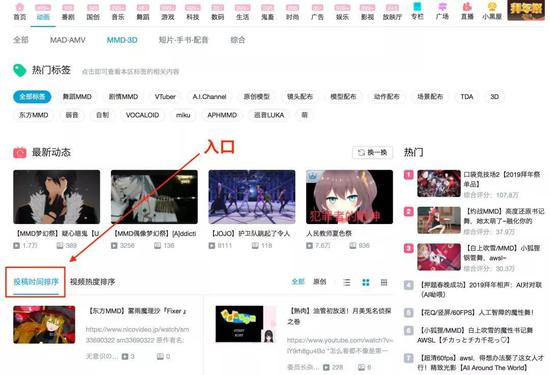Image resolution: width=550 pixels, height=375 pixels.
Task: Click the 换一换 refresh button
Action: 373,153
